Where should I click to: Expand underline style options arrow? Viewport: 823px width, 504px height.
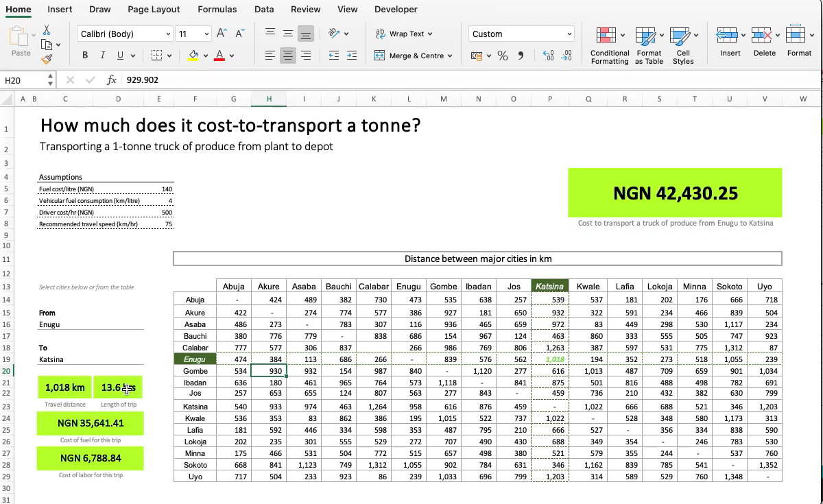132,56
